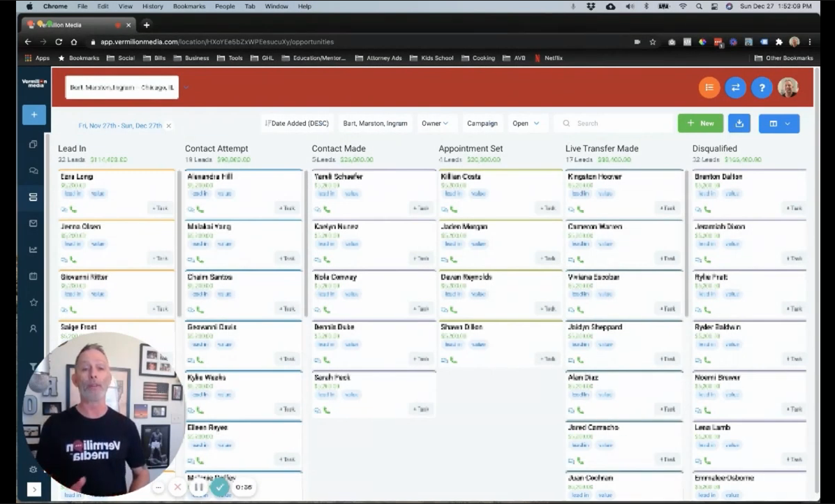Select the Opportunities pipeline icon in sidebar
The image size is (835, 504).
(33, 197)
